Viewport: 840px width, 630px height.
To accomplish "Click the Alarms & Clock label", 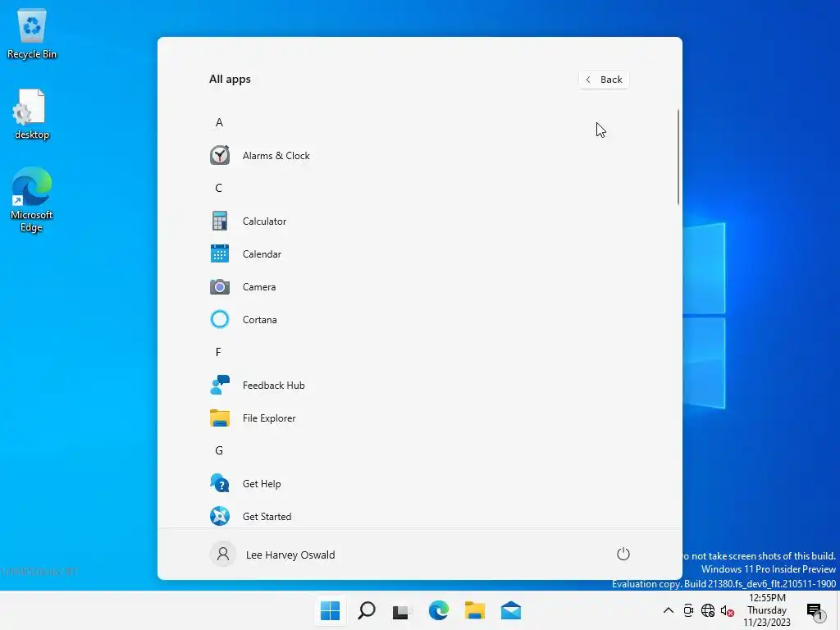I will click(x=276, y=155).
